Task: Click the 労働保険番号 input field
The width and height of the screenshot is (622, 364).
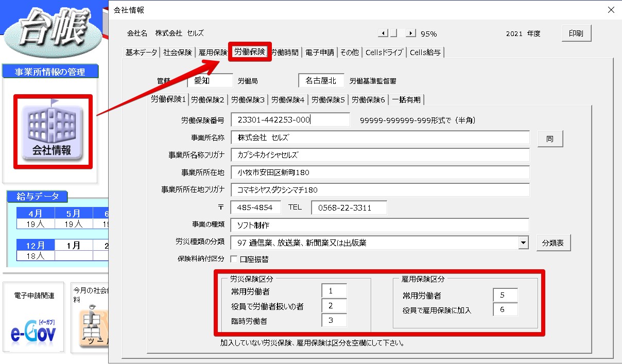Action: (290, 120)
